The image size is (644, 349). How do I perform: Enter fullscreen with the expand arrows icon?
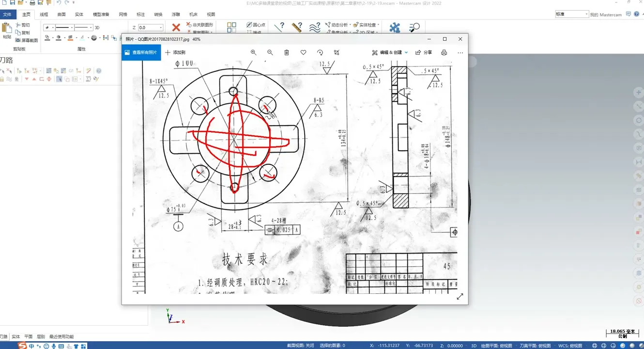(x=460, y=296)
